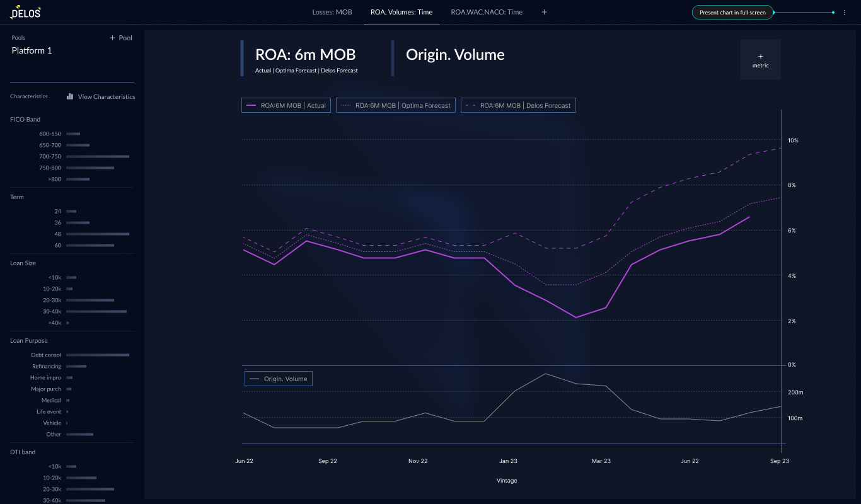
Task: Add a metric with the plus tile
Action: click(761, 60)
